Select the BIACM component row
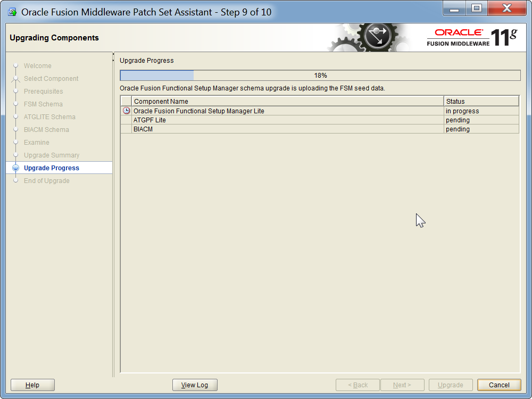The height and width of the screenshot is (399, 532). coord(320,129)
